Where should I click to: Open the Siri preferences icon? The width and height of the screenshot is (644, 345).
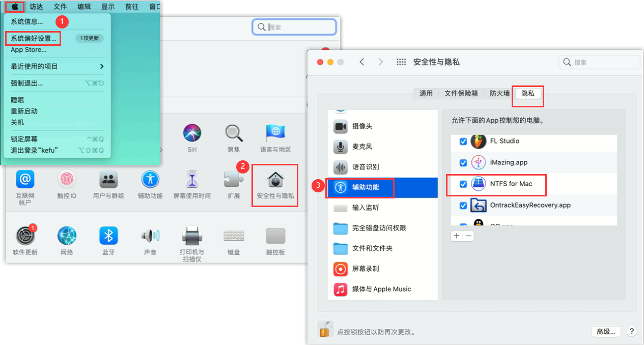click(192, 133)
